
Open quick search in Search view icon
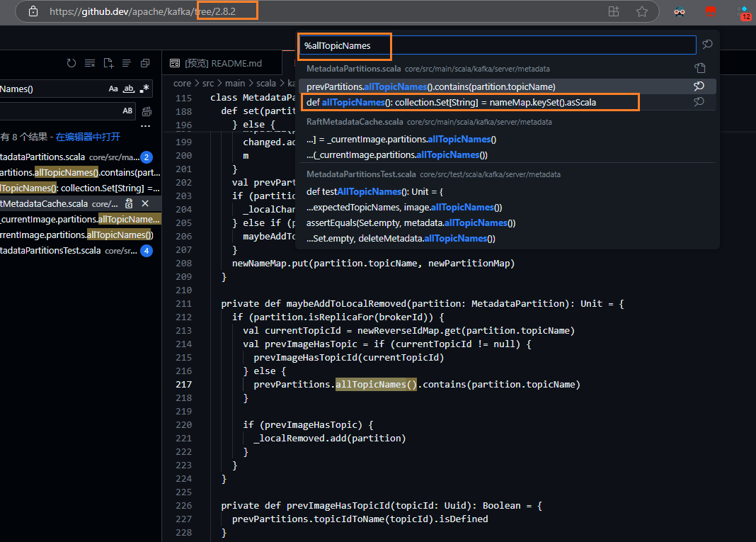click(x=707, y=45)
